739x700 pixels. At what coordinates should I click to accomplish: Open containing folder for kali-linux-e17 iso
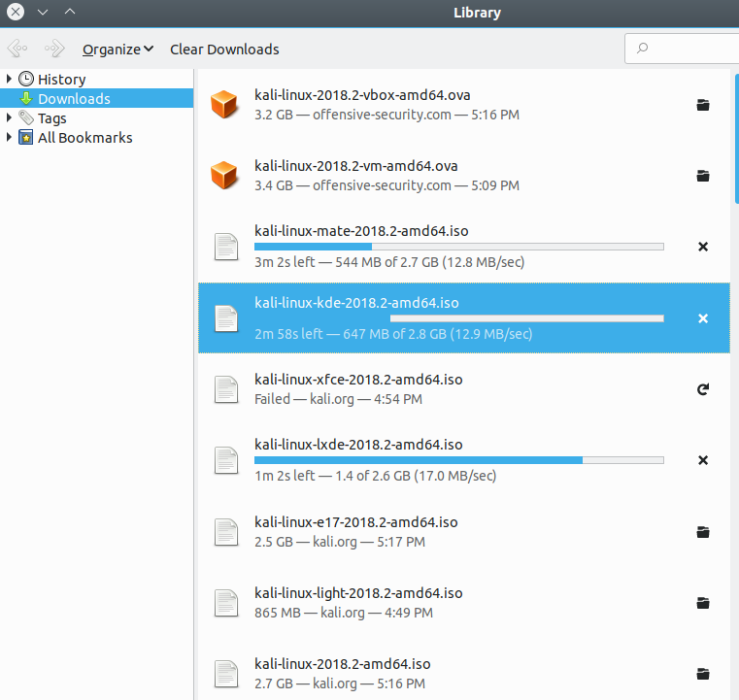pyautogui.click(x=703, y=532)
